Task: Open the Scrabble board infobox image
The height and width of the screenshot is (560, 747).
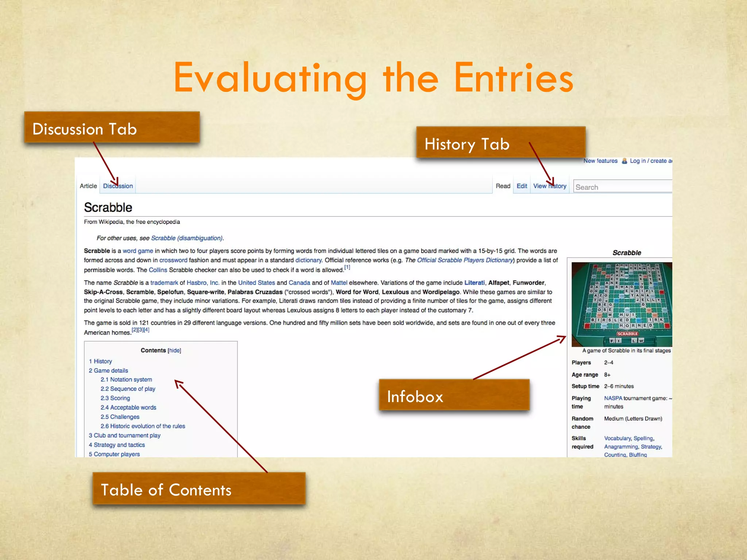Action: (x=622, y=304)
